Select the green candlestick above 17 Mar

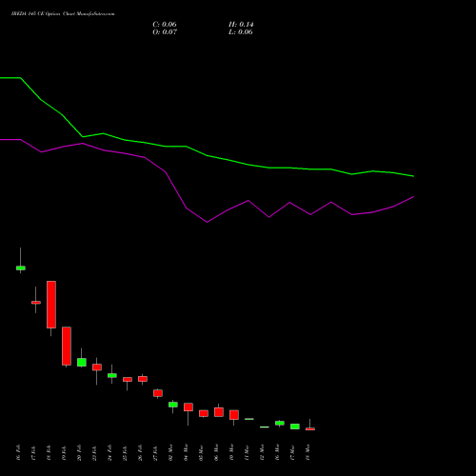(x=295, y=426)
